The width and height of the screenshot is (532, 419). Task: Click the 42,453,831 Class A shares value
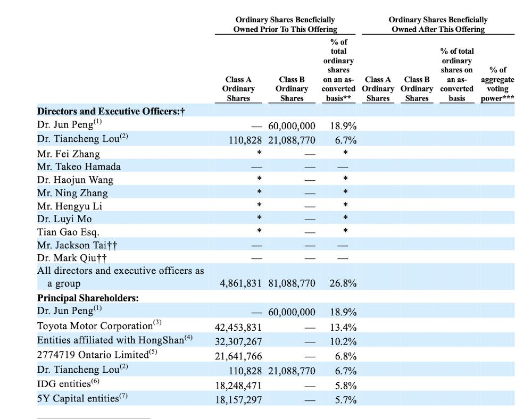[x=238, y=327]
